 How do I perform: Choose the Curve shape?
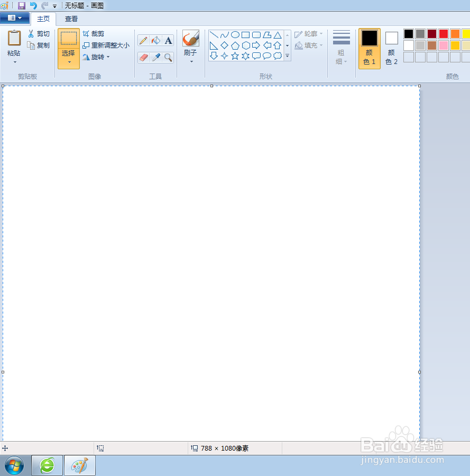click(x=225, y=34)
